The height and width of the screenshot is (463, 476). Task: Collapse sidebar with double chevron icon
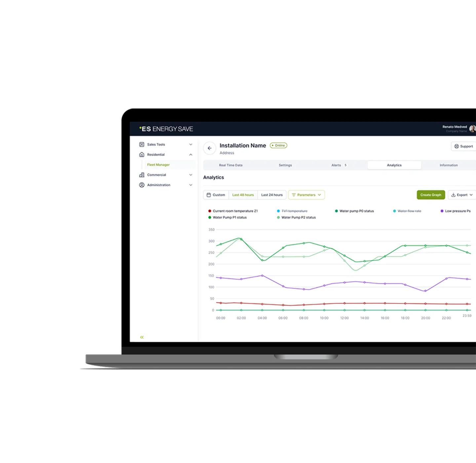pyautogui.click(x=142, y=337)
